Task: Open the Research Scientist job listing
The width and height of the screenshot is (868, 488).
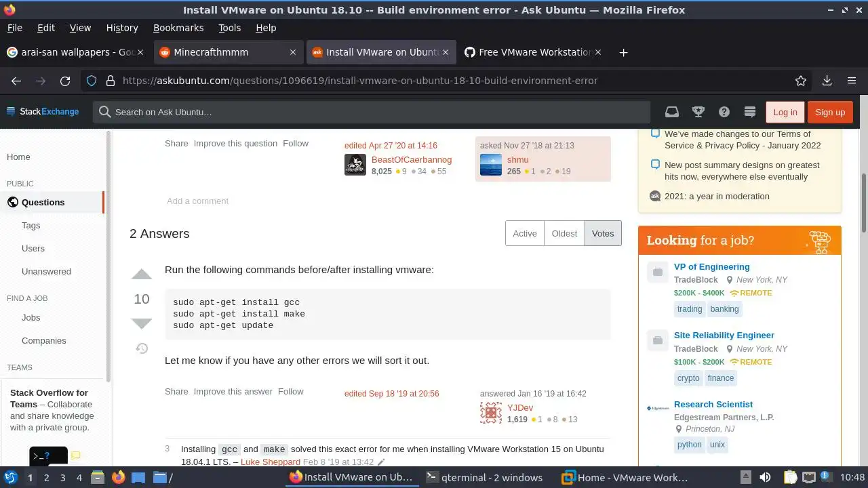Action: pos(713,404)
